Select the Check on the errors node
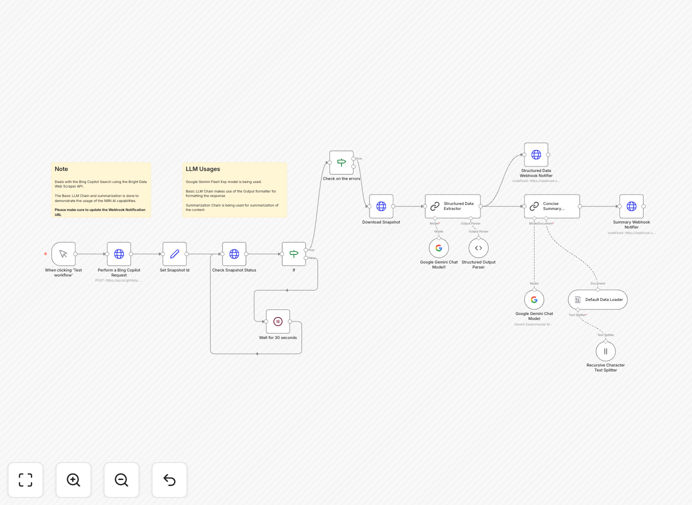The image size is (692, 505). tap(342, 162)
